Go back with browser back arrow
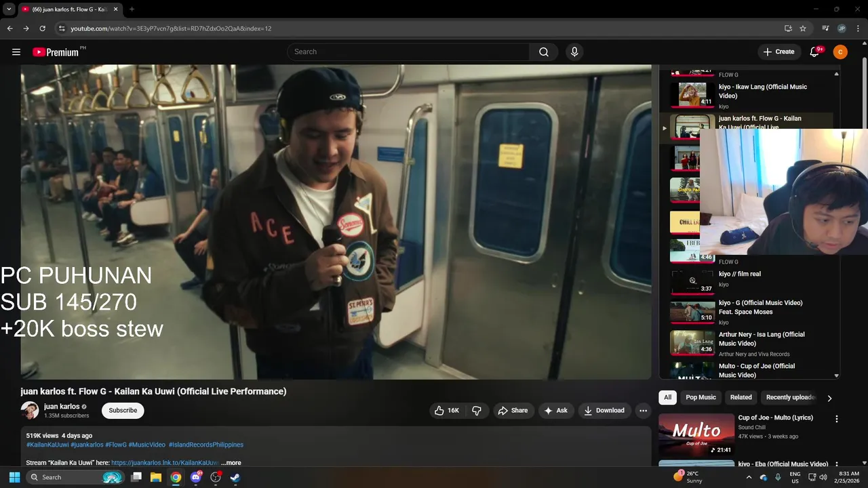The width and height of the screenshot is (868, 488). coord(9,28)
